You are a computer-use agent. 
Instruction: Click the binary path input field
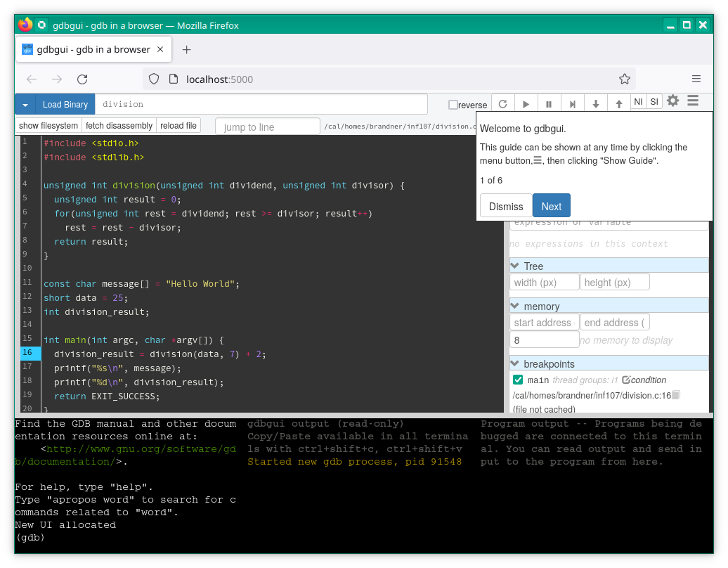[261, 104]
